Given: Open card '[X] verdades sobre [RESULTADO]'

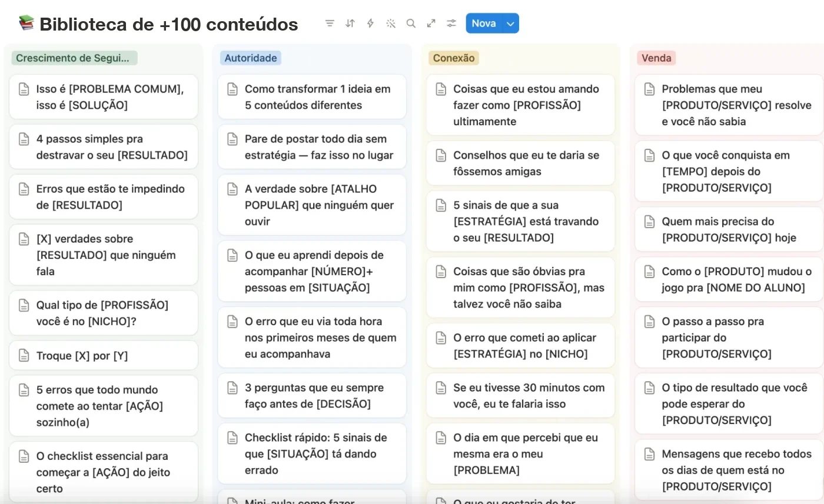Looking at the screenshot, I should pyautogui.click(x=104, y=255).
